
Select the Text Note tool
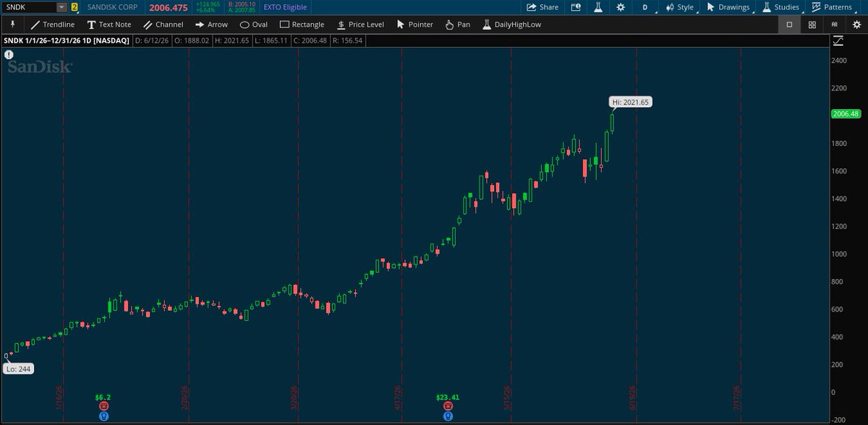click(x=109, y=25)
